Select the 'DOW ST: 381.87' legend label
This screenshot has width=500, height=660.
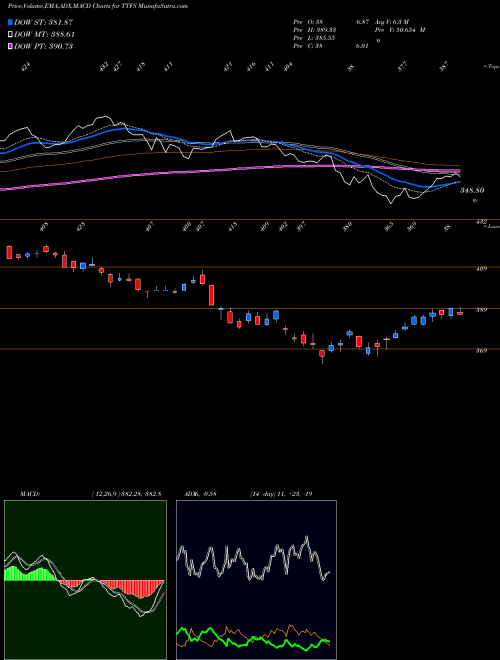point(44,22)
